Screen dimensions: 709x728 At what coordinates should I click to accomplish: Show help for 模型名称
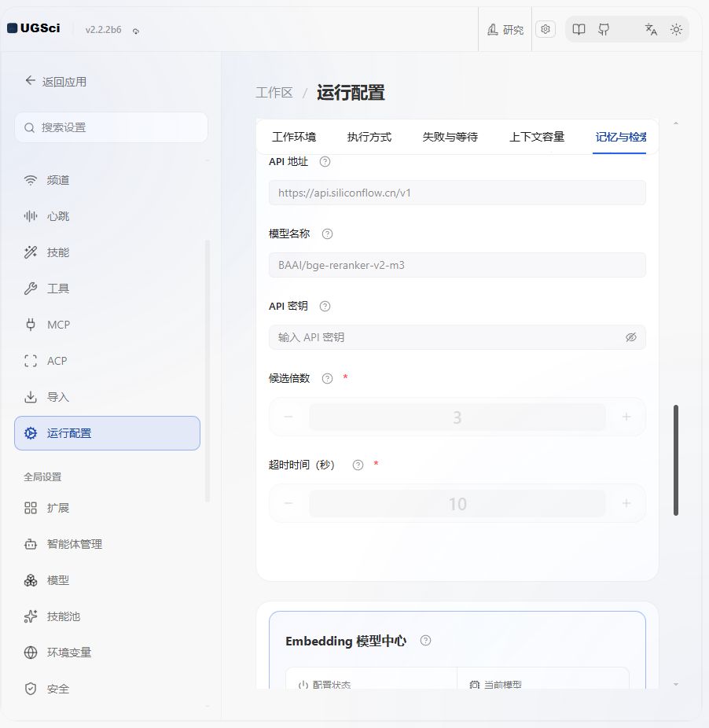[327, 234]
